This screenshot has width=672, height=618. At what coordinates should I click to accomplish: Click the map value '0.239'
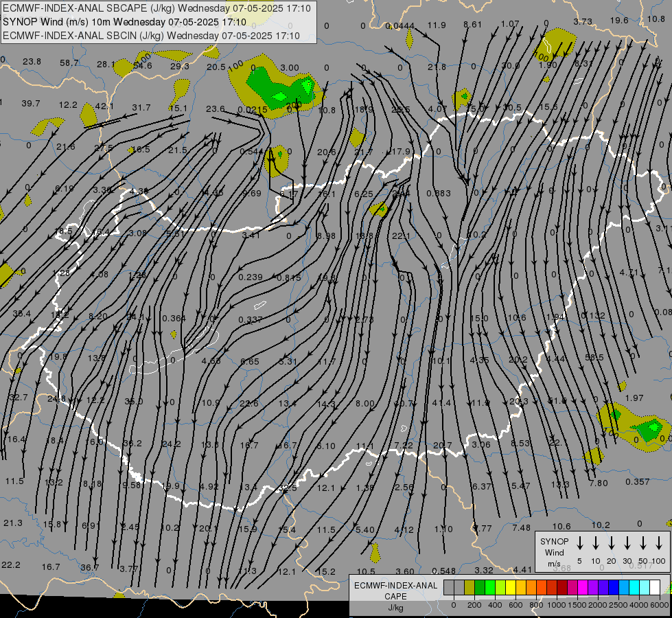point(251,277)
